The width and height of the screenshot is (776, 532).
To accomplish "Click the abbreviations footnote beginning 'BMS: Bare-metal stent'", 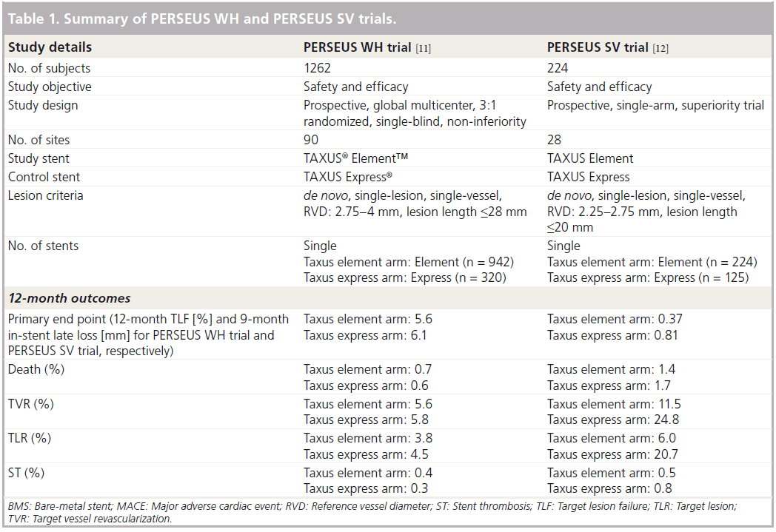I will [x=372, y=512].
